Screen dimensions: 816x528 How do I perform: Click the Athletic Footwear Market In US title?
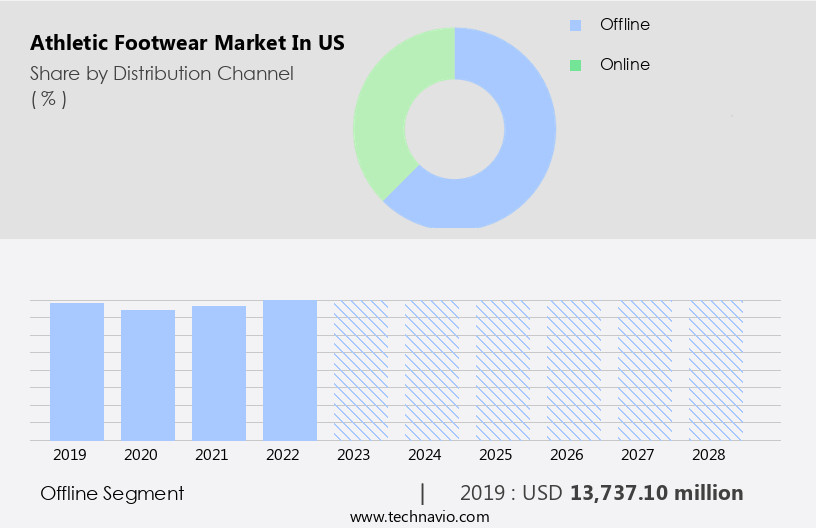[x=188, y=44]
